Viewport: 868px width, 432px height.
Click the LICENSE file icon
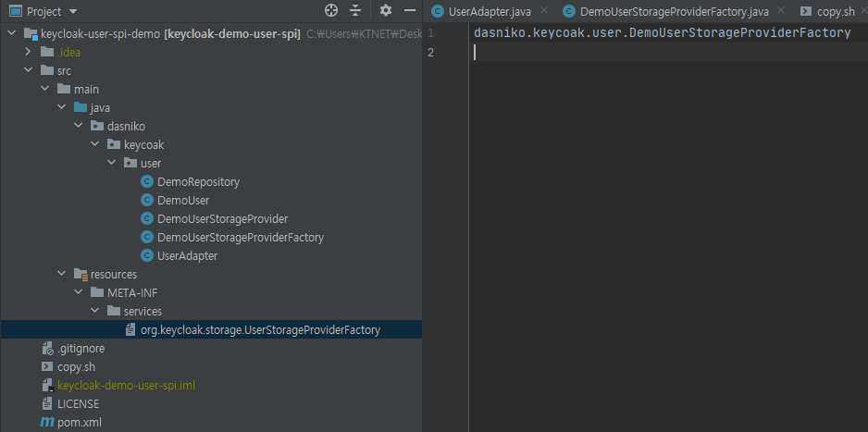47,404
